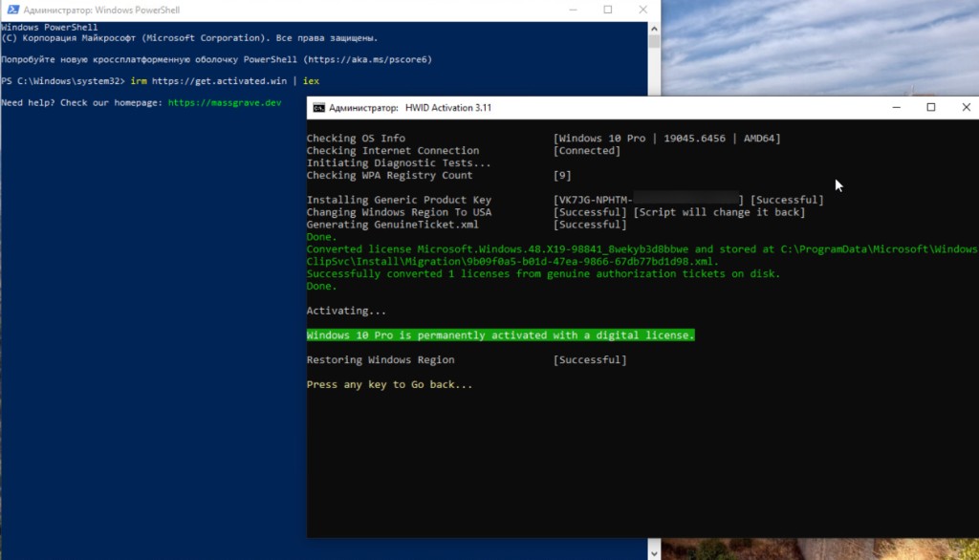Click 'Checking Internet Connection' line

(393, 150)
